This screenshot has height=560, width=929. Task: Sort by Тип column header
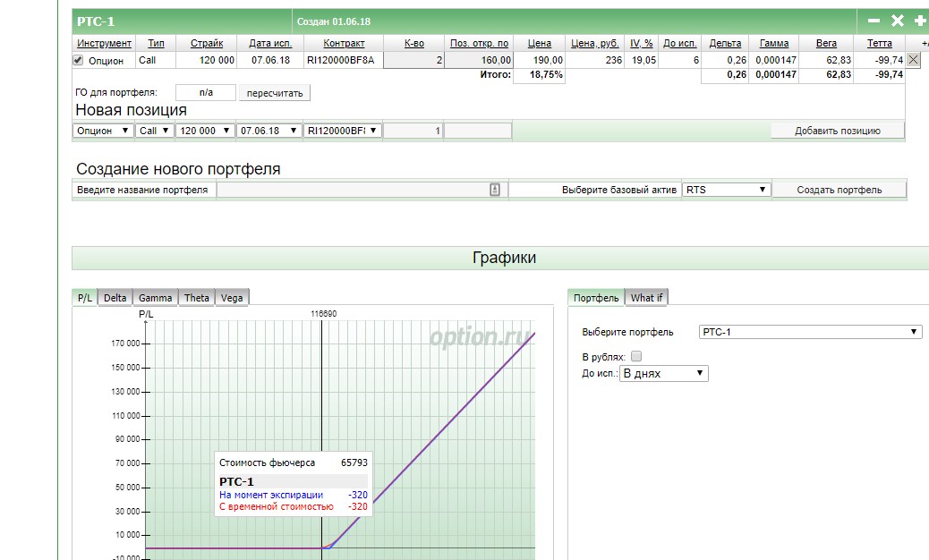pyautogui.click(x=156, y=43)
